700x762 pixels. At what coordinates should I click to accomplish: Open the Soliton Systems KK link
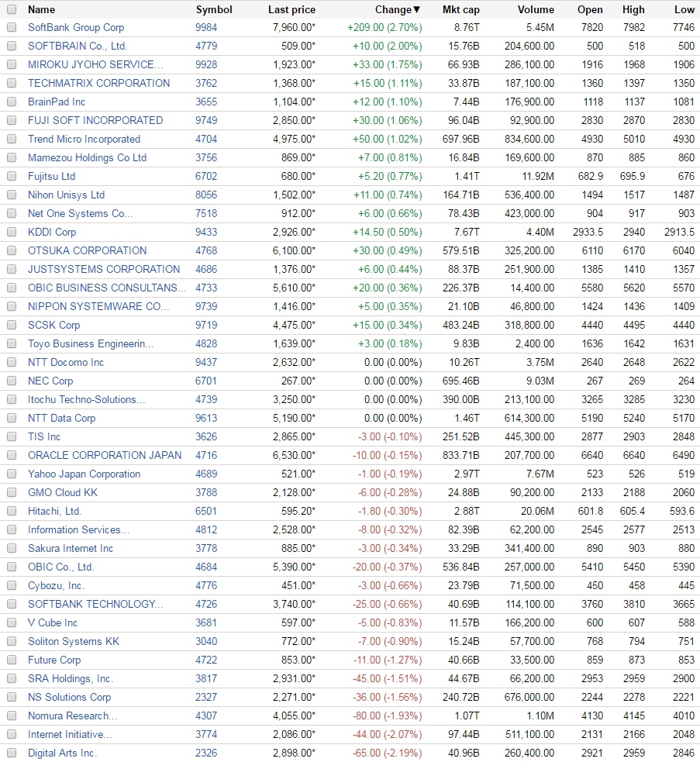(x=74, y=642)
